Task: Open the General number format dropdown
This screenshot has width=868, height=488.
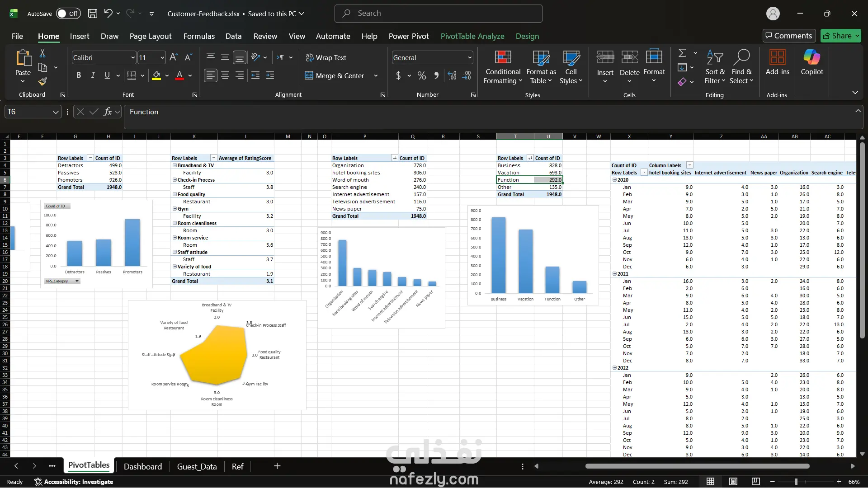Action: [470, 57]
